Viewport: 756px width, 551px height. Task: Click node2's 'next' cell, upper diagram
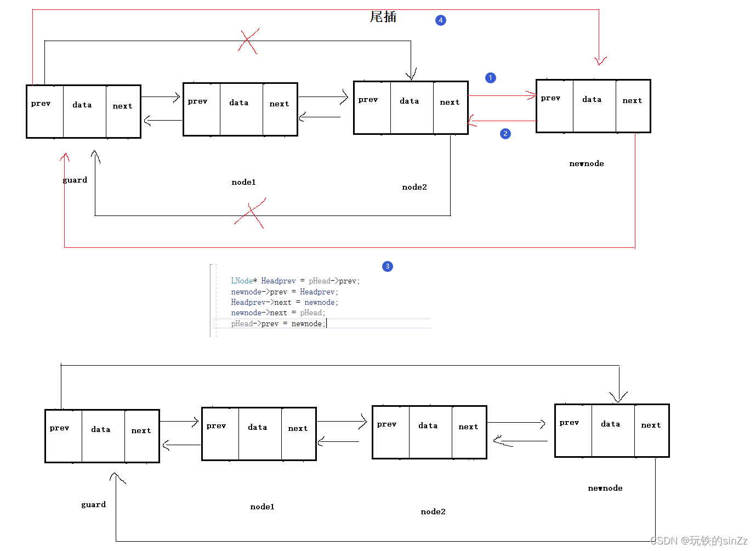coord(450,107)
